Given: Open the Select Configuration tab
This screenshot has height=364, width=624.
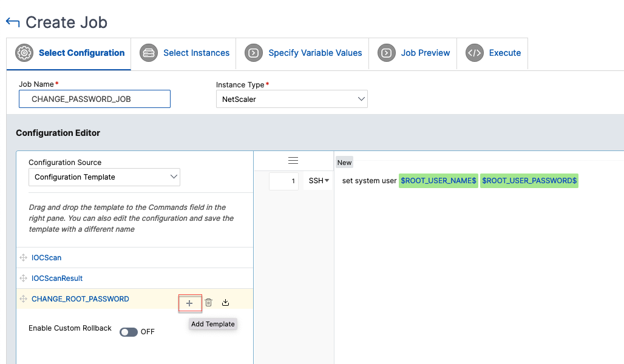Looking at the screenshot, I should (69, 54).
